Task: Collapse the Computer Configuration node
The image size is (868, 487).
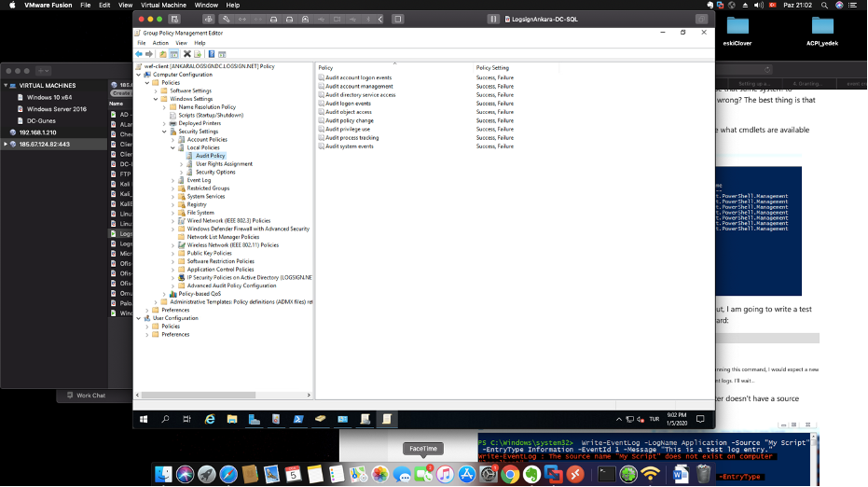Action: click(x=139, y=75)
